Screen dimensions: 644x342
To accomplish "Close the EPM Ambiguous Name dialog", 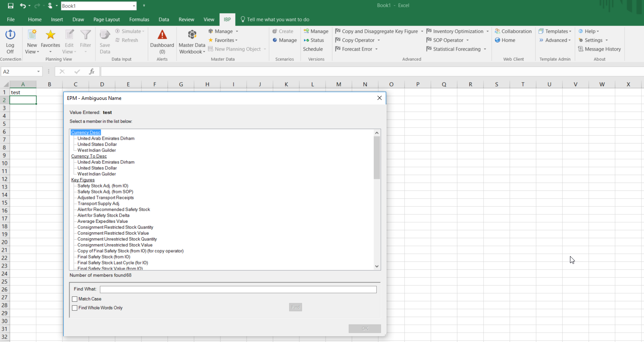I will pos(380,98).
